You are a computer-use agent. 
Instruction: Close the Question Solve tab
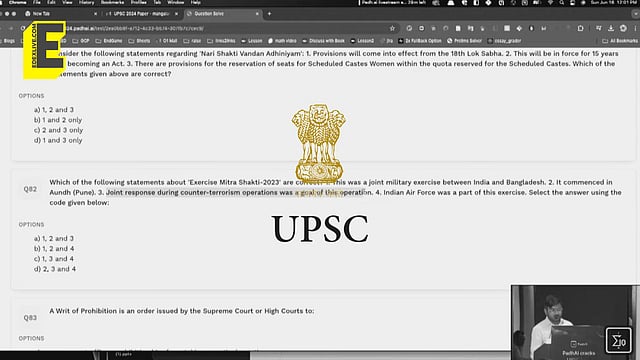[257, 13]
